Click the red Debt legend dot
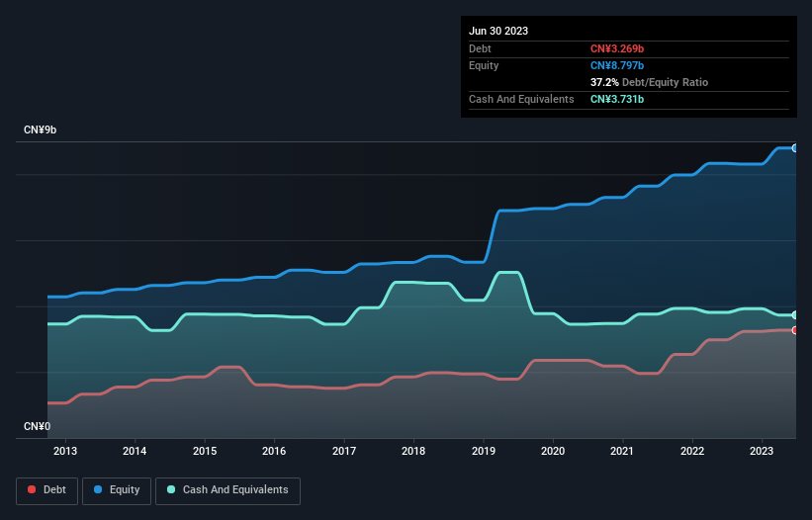Screen dimensions: 812x520 tap(32, 489)
